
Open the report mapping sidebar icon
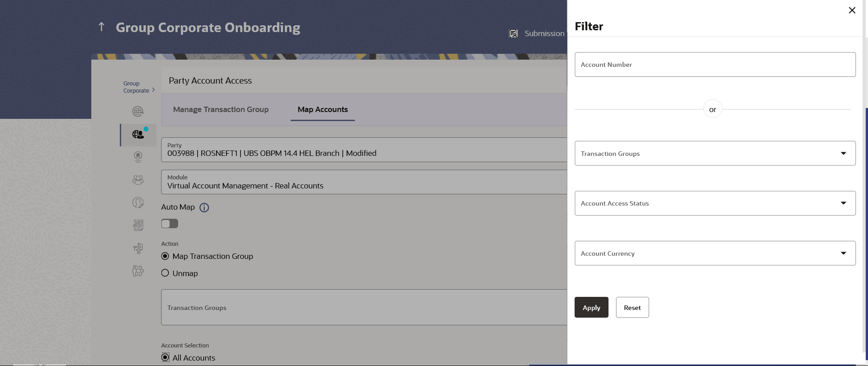coord(138,225)
